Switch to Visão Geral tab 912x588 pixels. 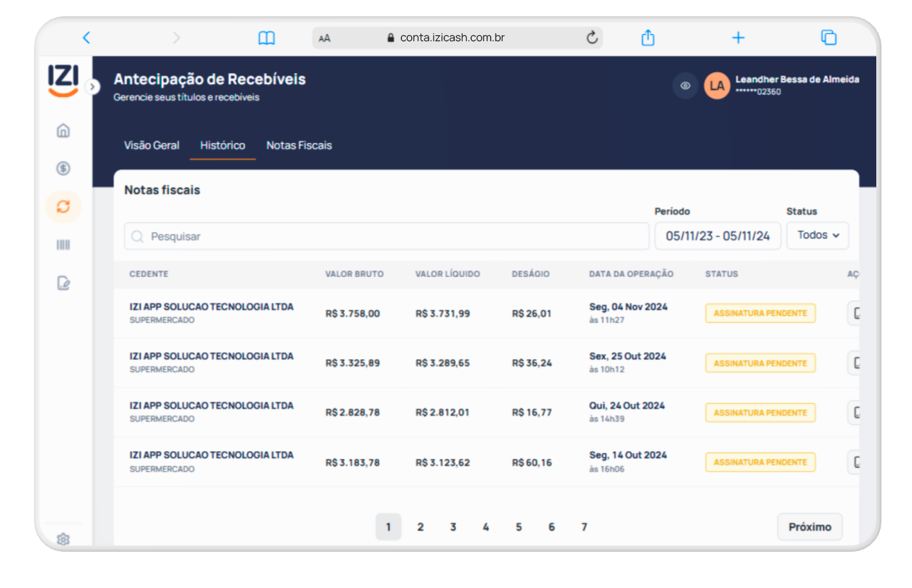coord(151,145)
